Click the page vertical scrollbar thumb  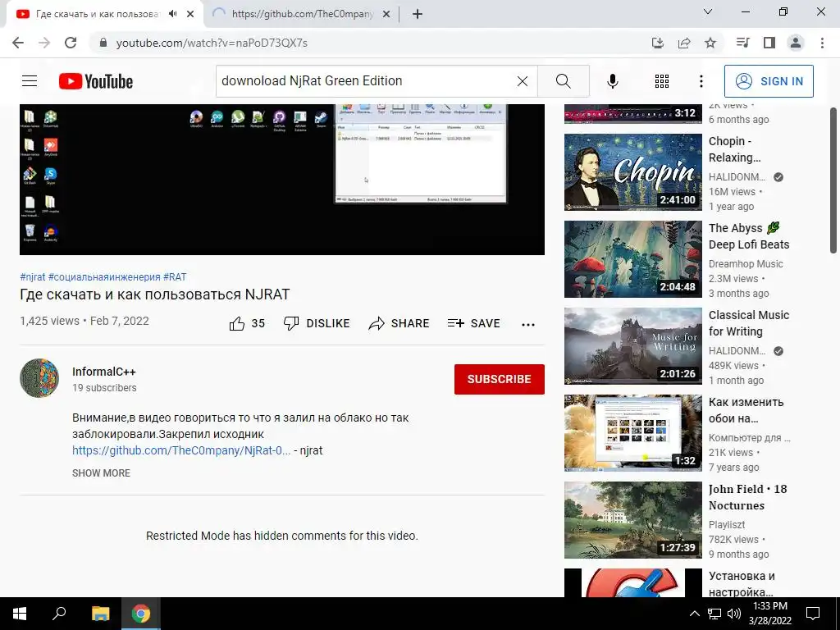[x=833, y=180]
